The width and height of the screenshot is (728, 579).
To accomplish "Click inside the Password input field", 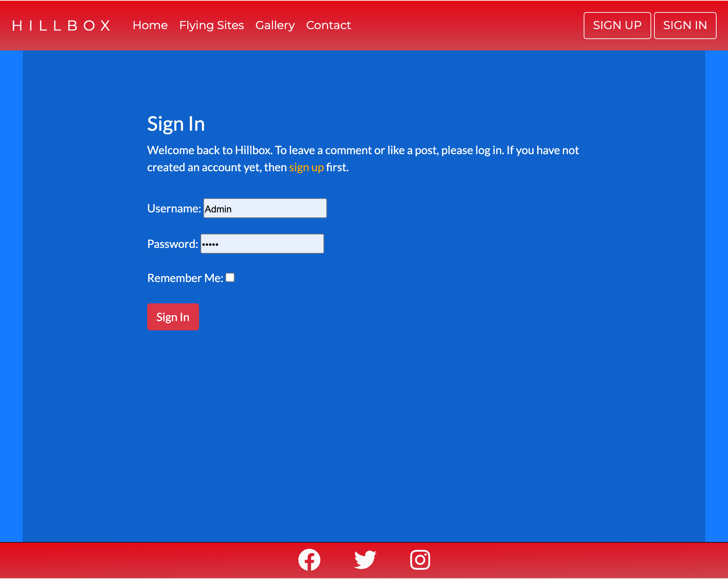I will coord(262,244).
